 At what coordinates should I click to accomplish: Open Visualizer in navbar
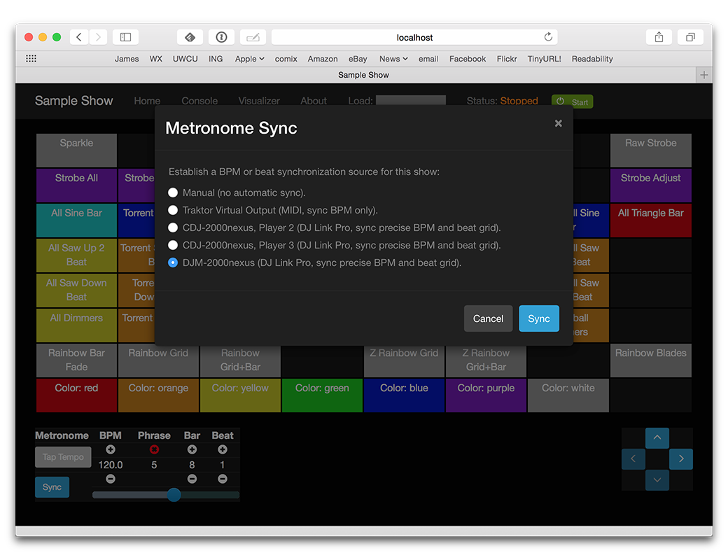tap(259, 101)
